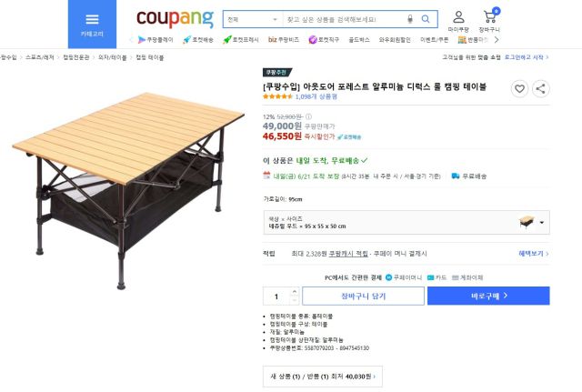Viewport: 582px width, 392px height.
Task: Click the 장바구니 담기 button
Action: [363, 296]
